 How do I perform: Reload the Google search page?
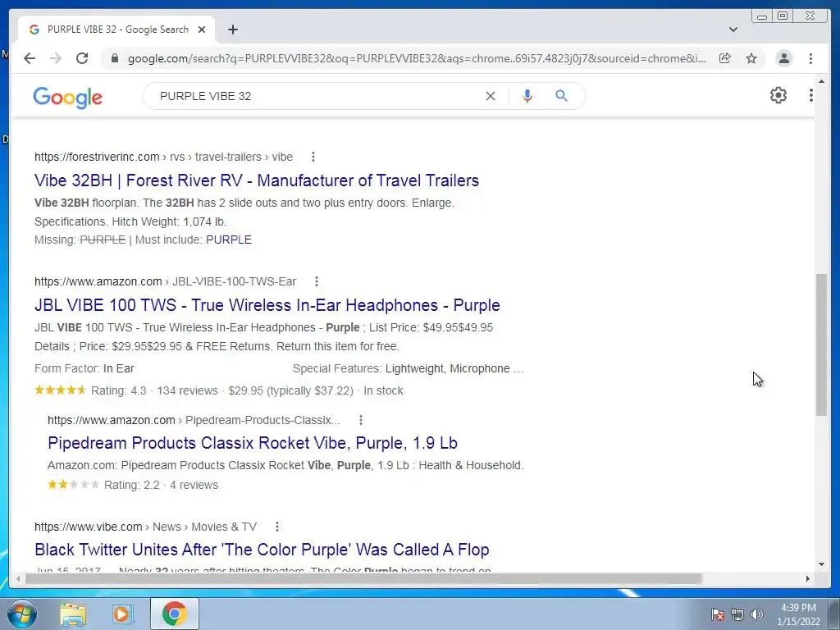point(82,58)
